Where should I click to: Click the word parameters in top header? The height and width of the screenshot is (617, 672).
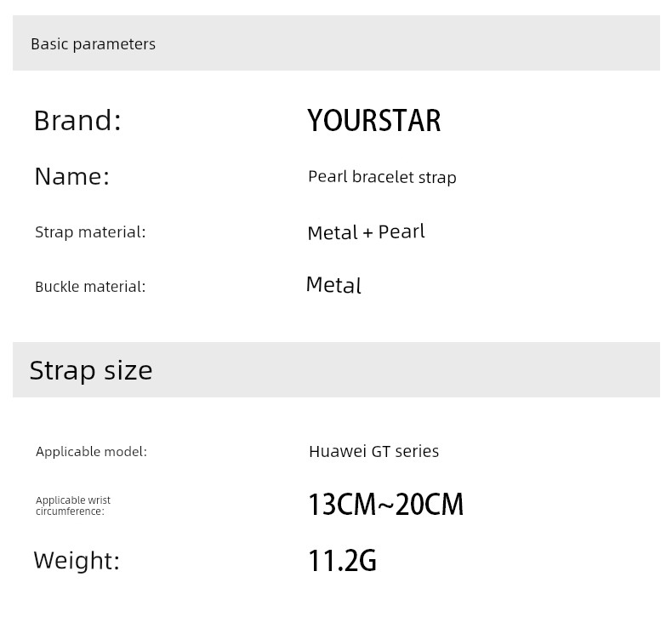point(114,44)
